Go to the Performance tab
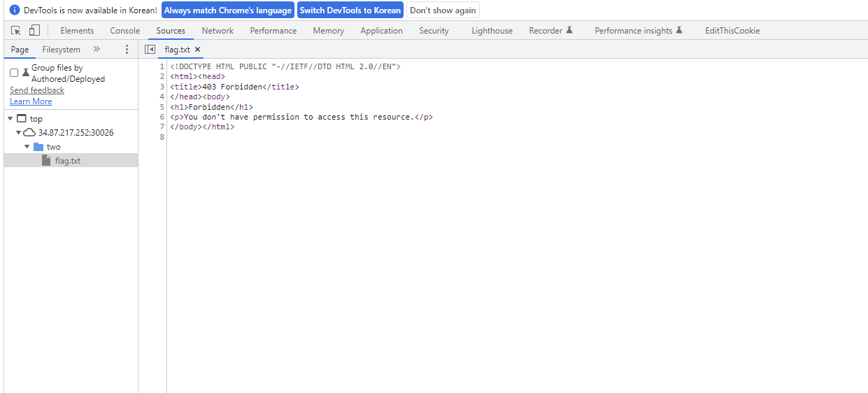Screen dimensions: 868x393 (x=273, y=31)
